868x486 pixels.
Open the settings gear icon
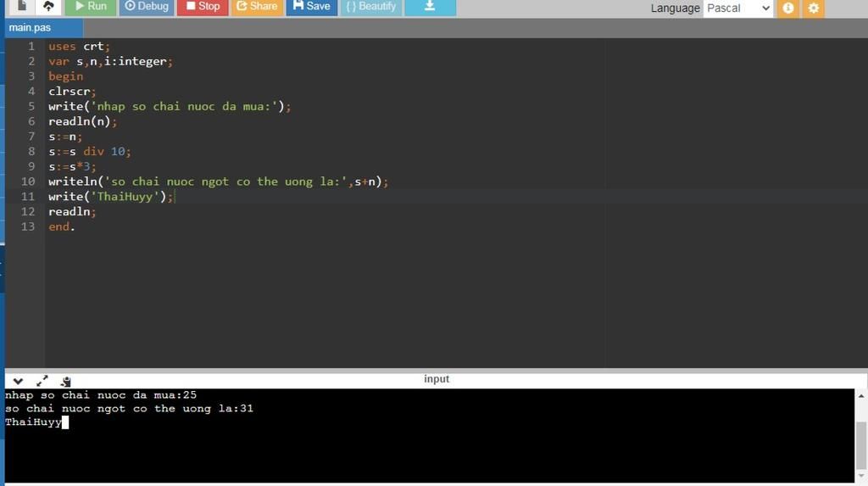(813, 8)
